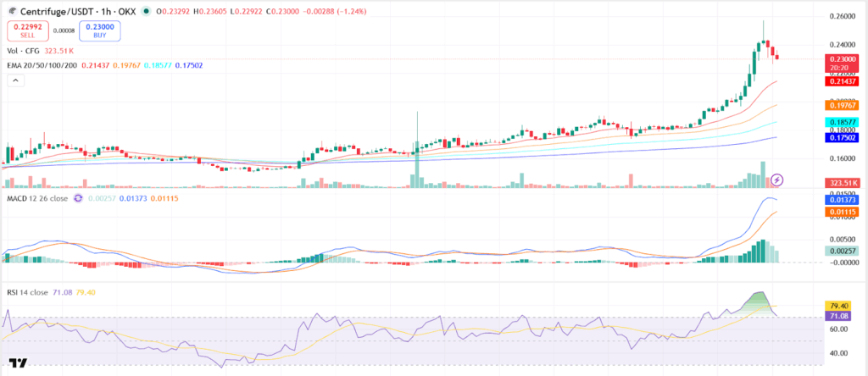Click the Centrifuge coin logo icon
Image resolution: width=868 pixels, height=376 pixels.
point(14,11)
